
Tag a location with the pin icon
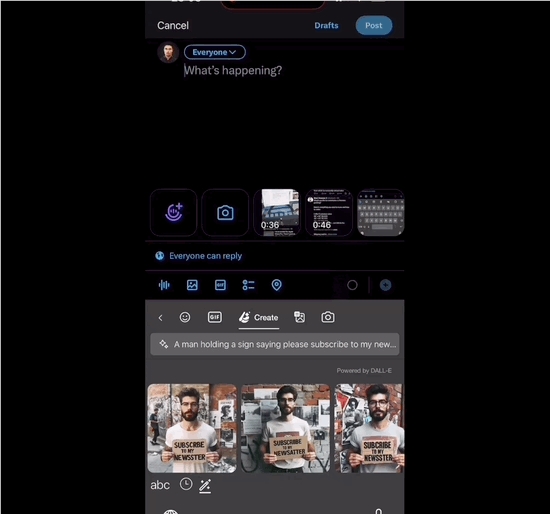276,285
